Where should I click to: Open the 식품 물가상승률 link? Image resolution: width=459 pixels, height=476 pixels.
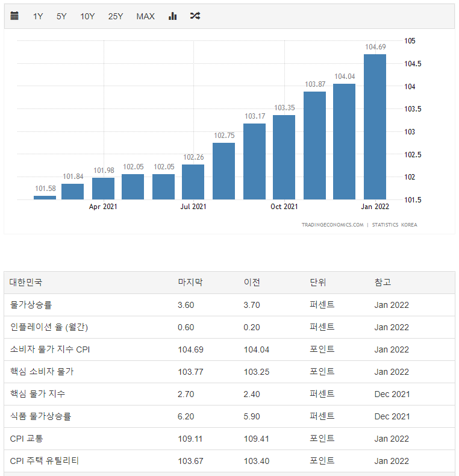tap(40, 416)
